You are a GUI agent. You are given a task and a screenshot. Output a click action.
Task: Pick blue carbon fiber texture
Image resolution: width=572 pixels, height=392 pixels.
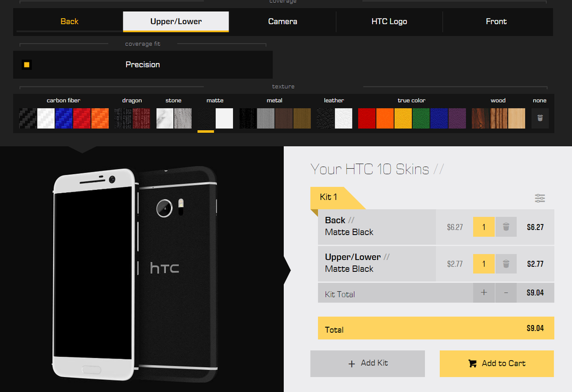pos(64,118)
